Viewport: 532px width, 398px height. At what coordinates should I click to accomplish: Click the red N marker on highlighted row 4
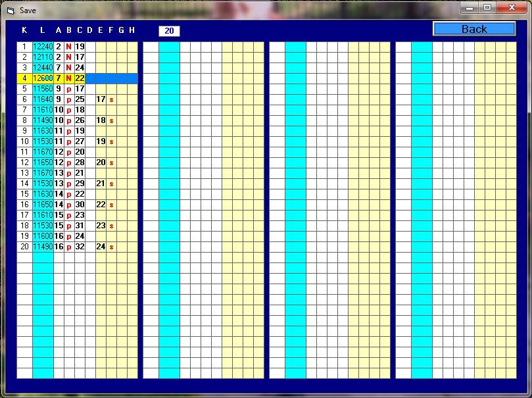point(68,78)
